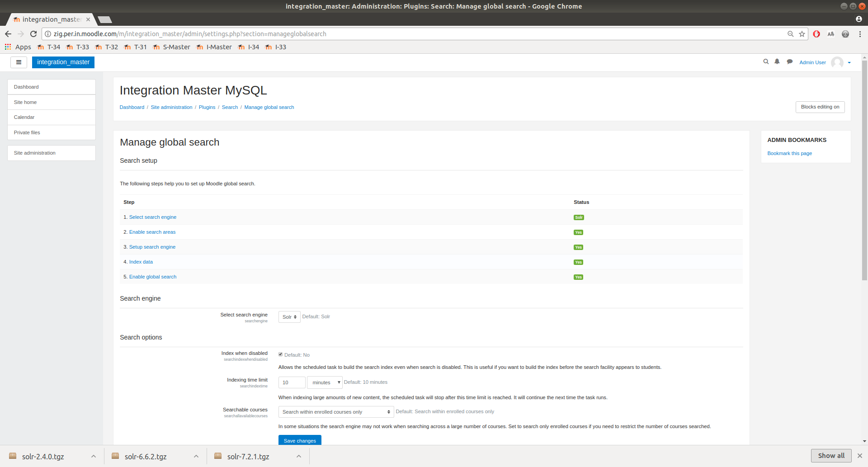Screen dimensions: 868x467
Task: Click the integration_master site name button
Action: [63, 62]
